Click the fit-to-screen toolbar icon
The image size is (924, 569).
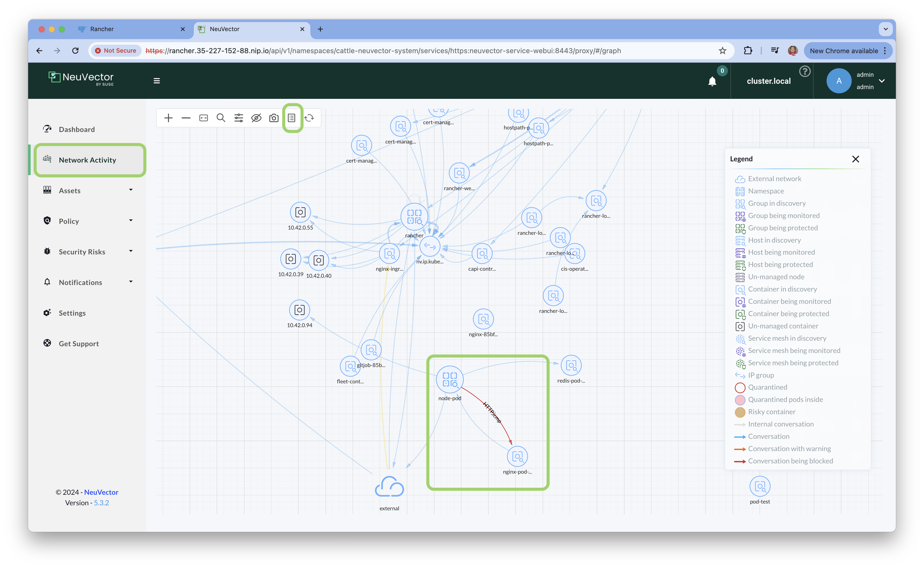coord(204,118)
